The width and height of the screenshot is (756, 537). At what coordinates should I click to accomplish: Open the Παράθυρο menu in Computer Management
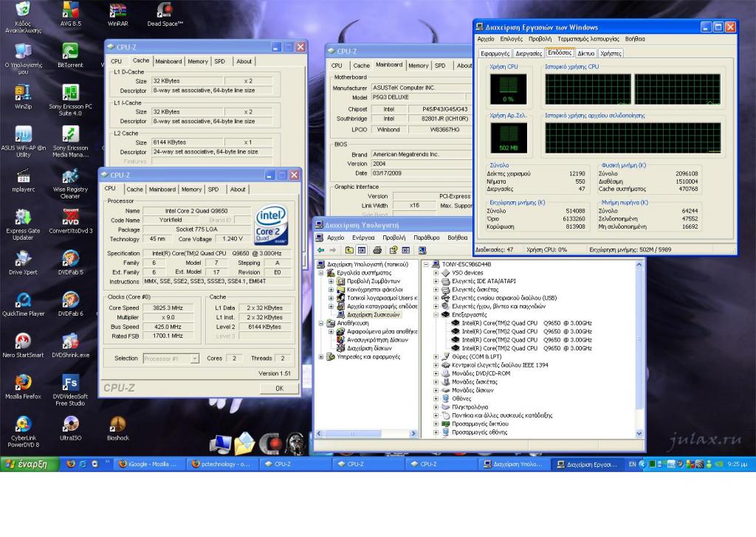click(426, 238)
